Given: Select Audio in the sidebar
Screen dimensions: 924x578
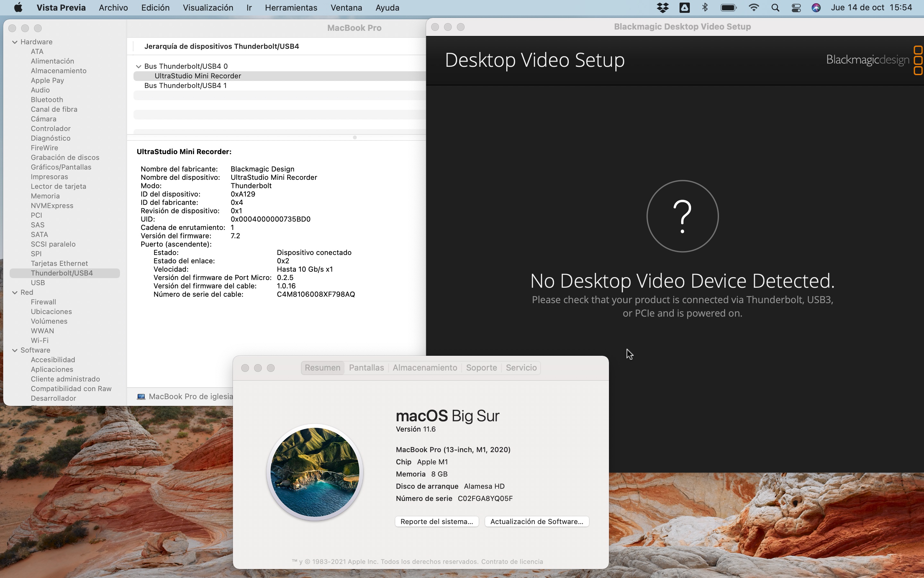Looking at the screenshot, I should click(x=40, y=90).
